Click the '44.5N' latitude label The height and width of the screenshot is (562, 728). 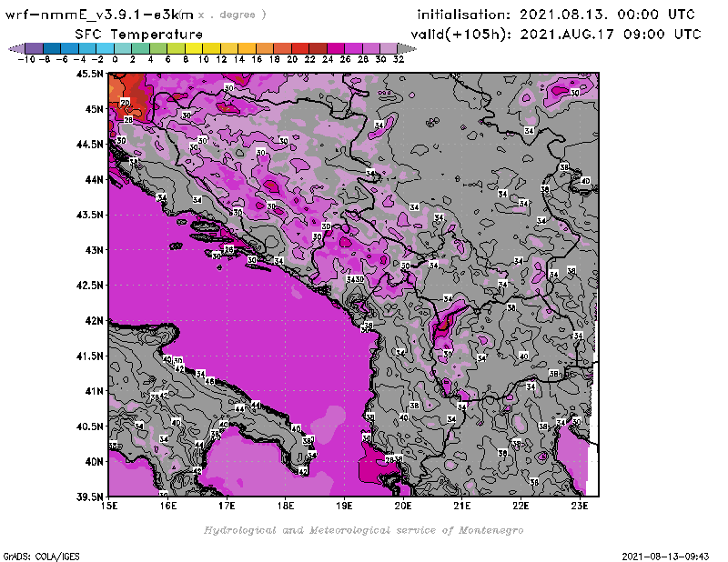coord(90,145)
